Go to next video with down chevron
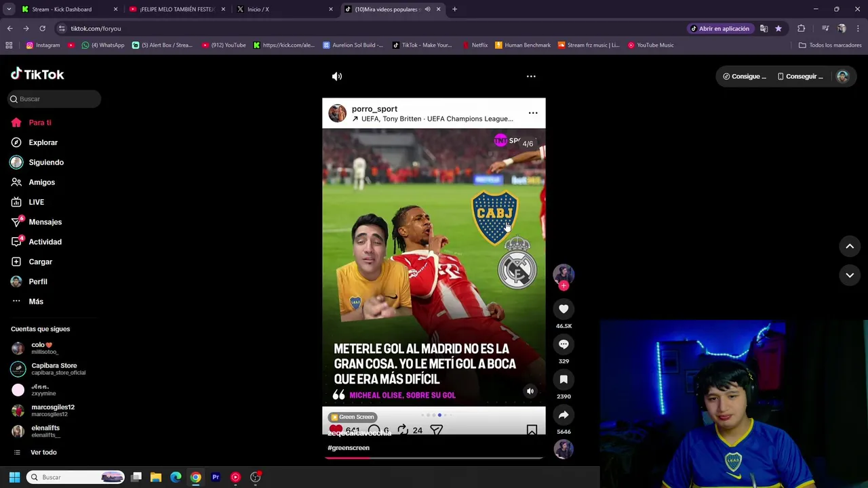Screen dimensions: 868x488 click(850, 275)
